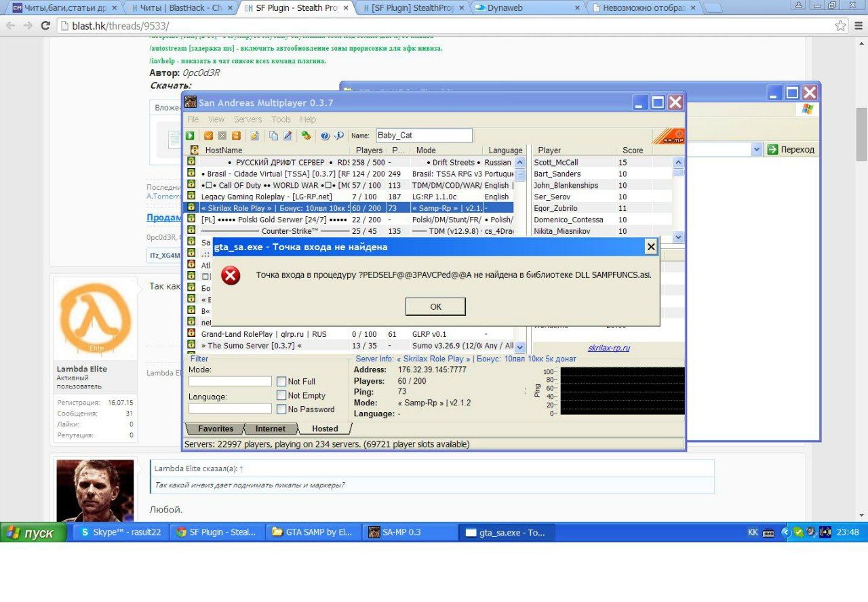This screenshot has height=602, width=868.
Task: Open the Favorites server tab
Action: click(215, 428)
